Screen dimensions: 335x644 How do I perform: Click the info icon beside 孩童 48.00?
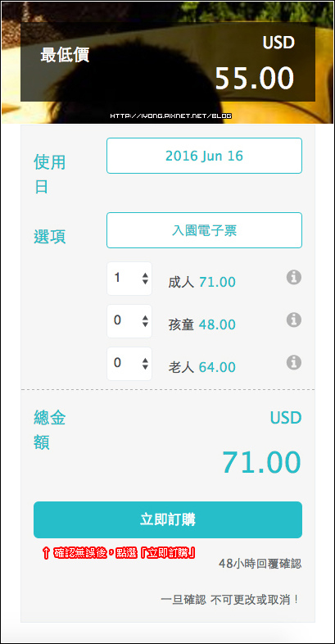click(293, 320)
